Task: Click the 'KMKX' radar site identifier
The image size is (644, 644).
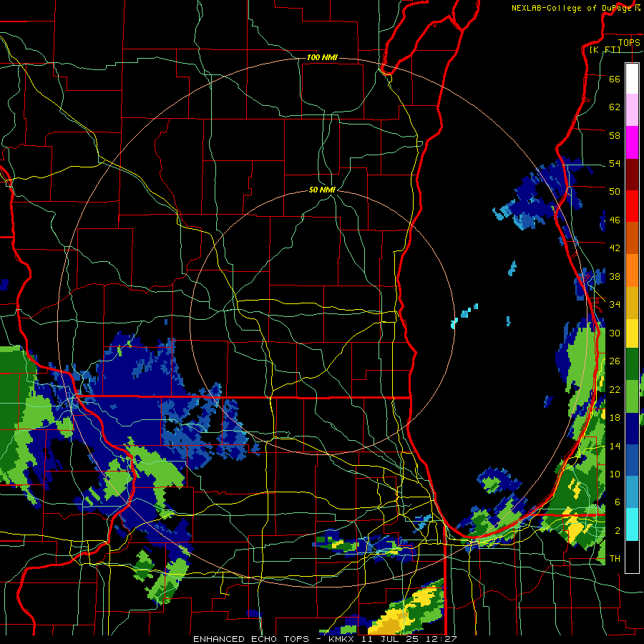Action: [341, 639]
